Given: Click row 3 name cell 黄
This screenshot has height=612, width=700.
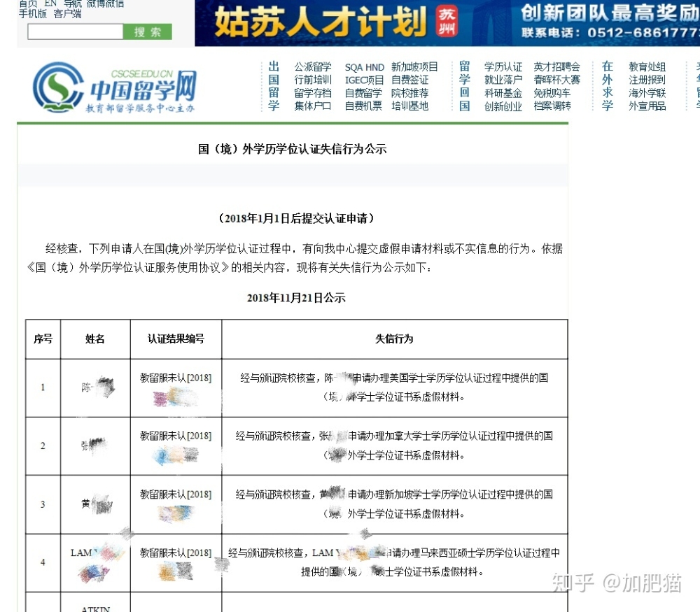Looking at the screenshot, I should (x=97, y=504).
